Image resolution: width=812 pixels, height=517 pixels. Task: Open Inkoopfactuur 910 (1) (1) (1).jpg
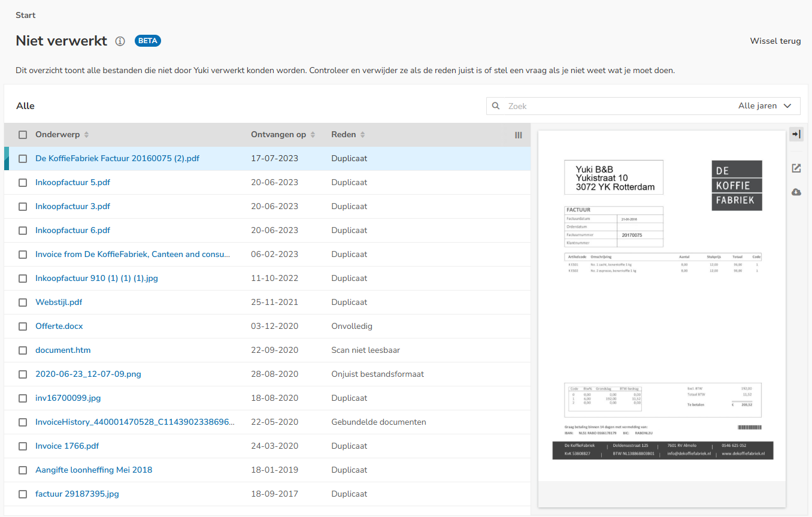tap(96, 279)
